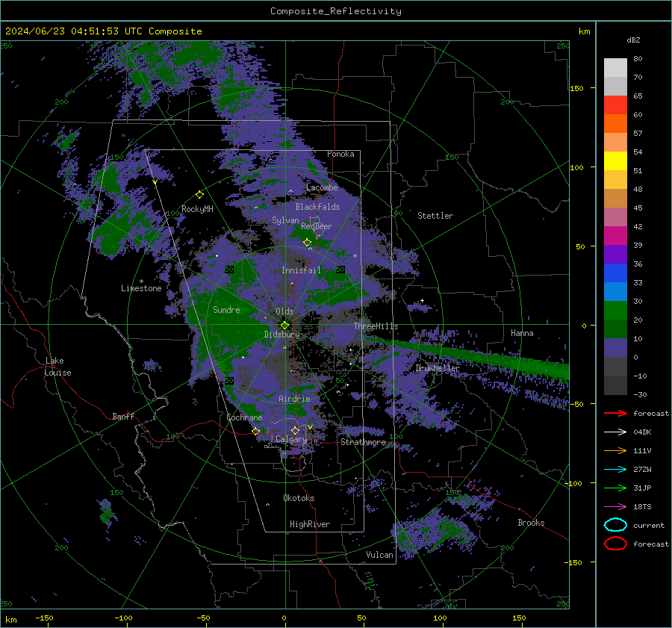
Task: Click the white 04DK arrow icon
Action: [x=615, y=432]
